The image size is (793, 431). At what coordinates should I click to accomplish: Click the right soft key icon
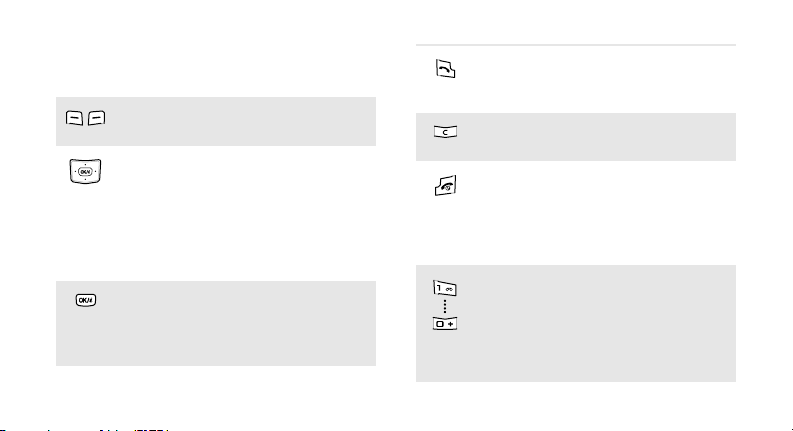click(97, 118)
